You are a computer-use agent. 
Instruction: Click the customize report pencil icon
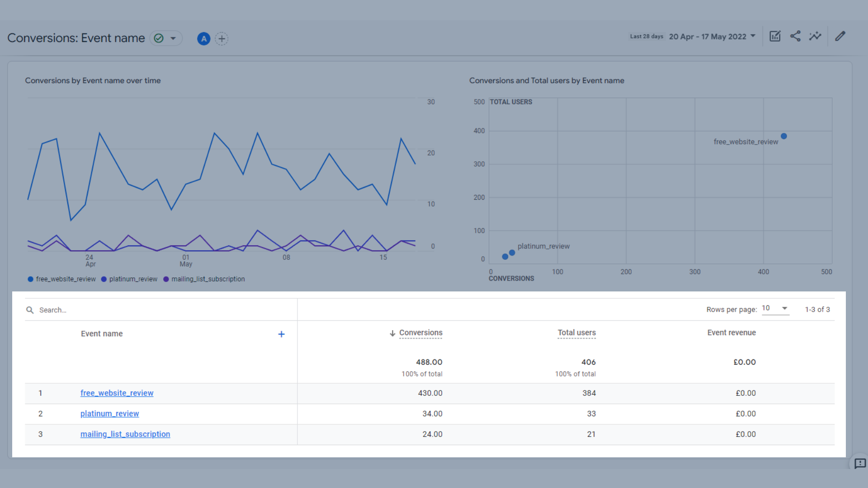[840, 36]
